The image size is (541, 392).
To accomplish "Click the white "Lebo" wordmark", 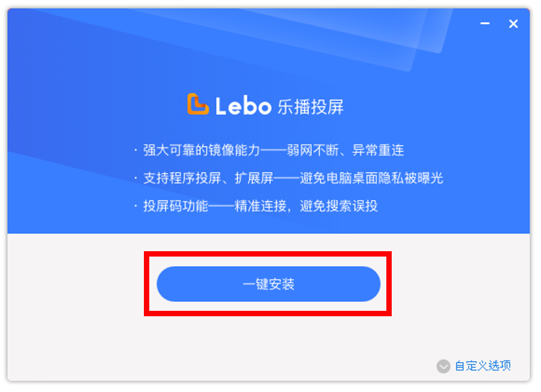I will 242,106.
